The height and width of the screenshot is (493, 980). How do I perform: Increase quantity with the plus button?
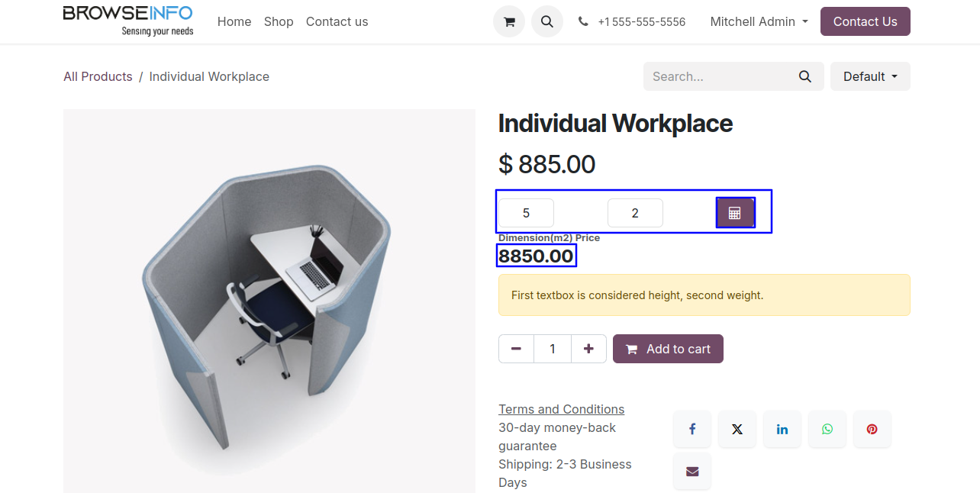click(x=588, y=349)
